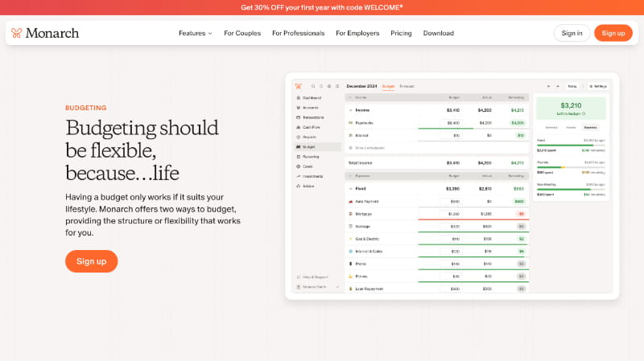Select Budget in the preview sidebar
644x361 pixels.
pos(318,147)
